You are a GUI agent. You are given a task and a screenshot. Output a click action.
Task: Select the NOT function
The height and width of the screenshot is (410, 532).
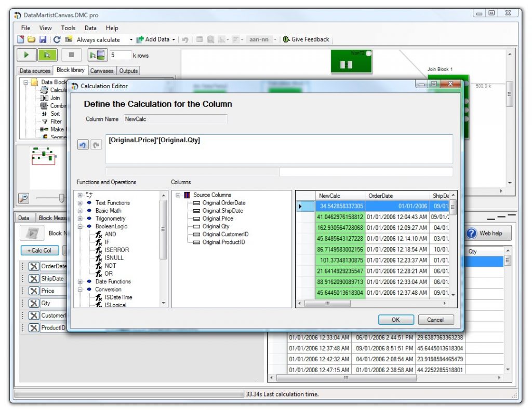click(x=110, y=266)
